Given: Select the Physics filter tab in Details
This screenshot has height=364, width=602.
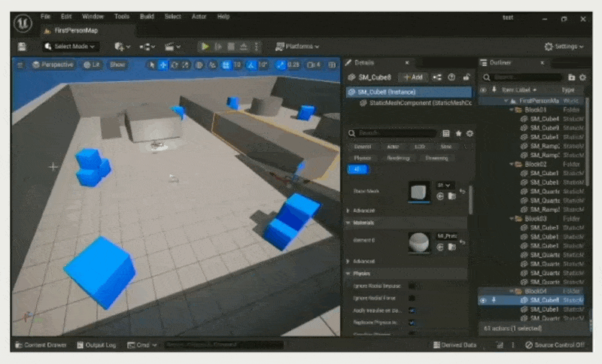Looking at the screenshot, I should 363,158.
